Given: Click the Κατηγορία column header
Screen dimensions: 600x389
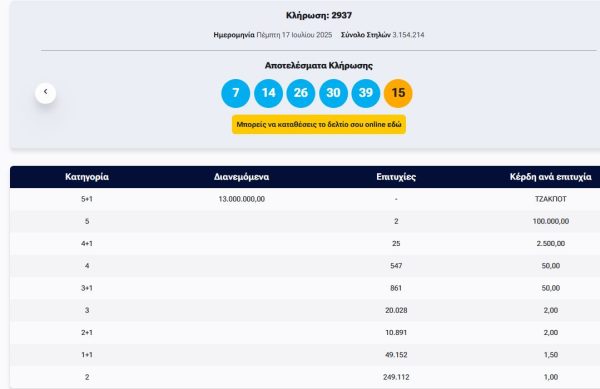Looking at the screenshot, I should pos(87,177).
